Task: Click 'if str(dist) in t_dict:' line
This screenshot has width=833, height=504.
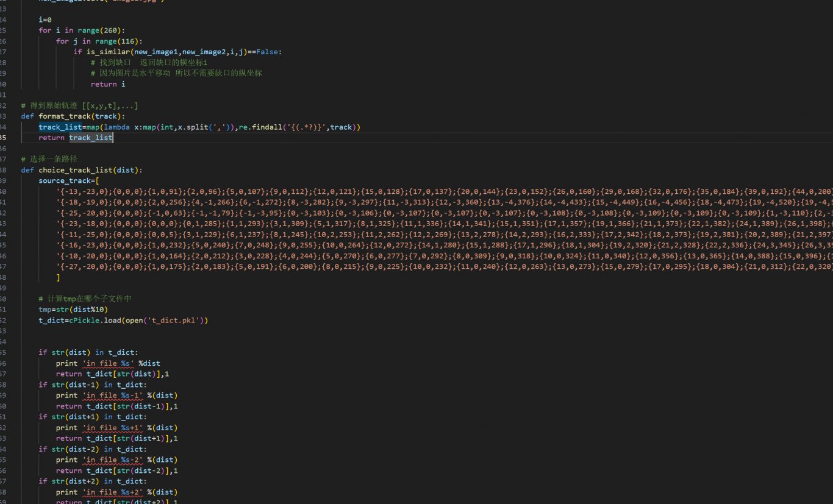Action: [x=88, y=352]
